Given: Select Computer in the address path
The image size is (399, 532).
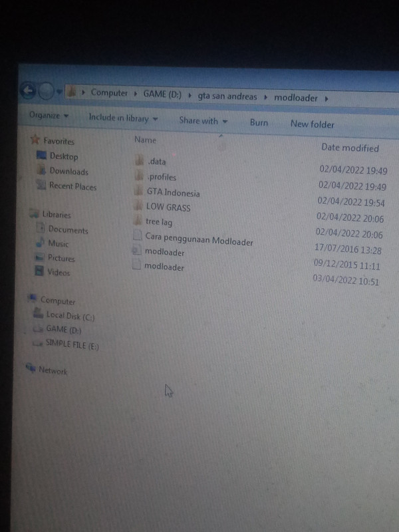Looking at the screenshot, I should [x=109, y=93].
